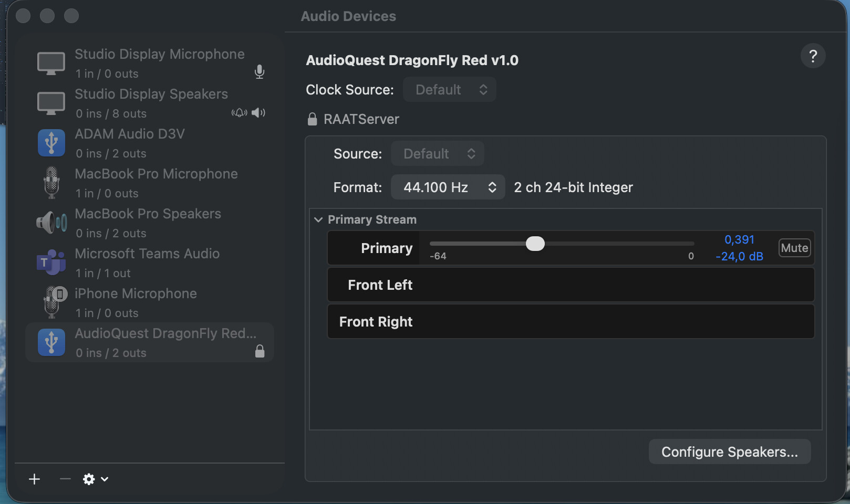Mute the Primary stream
850x504 pixels.
794,248
